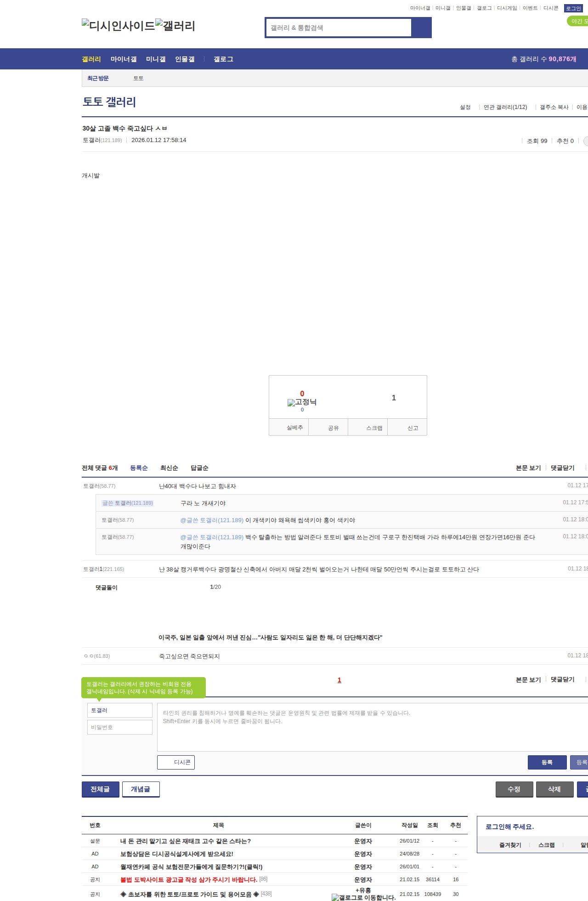Submit the comment with the 등록 button
This screenshot has width=588, height=901.
coord(547,762)
